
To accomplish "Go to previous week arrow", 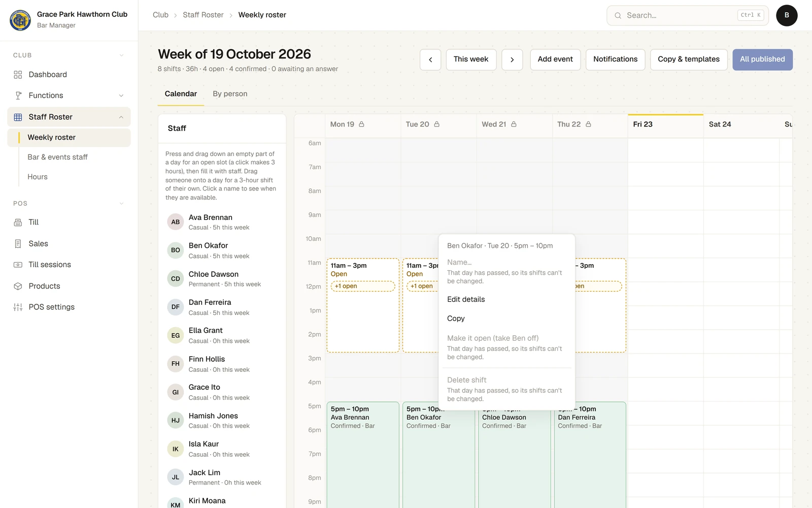I will pos(430,59).
